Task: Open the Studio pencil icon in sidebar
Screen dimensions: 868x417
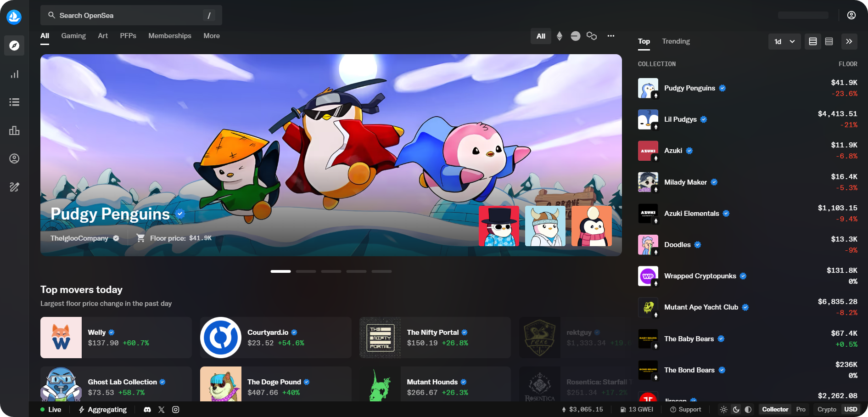Action: click(14, 187)
